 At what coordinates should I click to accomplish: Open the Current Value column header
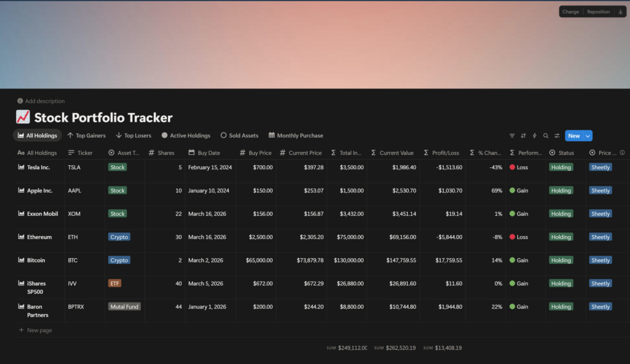[392, 152]
